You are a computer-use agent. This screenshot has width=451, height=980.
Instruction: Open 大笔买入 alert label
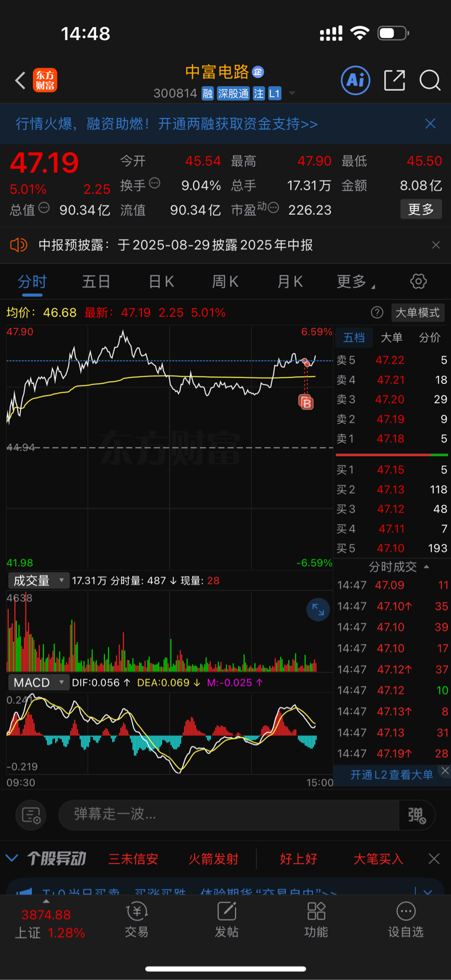[x=378, y=859]
